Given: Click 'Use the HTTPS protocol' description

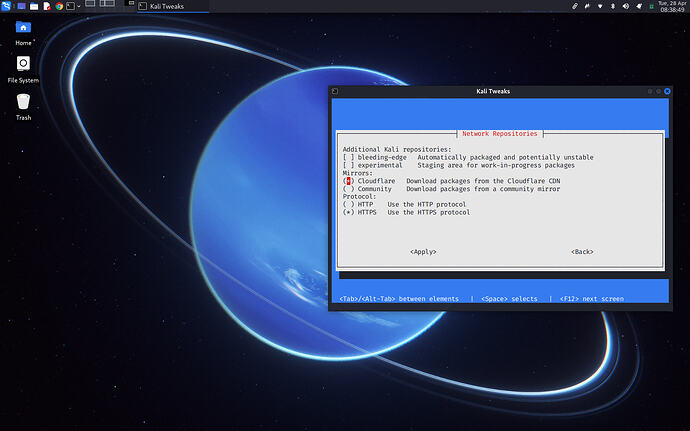Looking at the screenshot, I should point(429,212).
